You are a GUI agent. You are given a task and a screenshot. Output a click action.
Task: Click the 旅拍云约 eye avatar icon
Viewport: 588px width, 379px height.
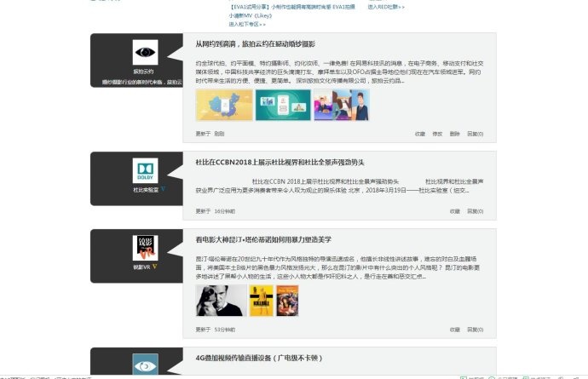pyautogui.click(x=145, y=52)
